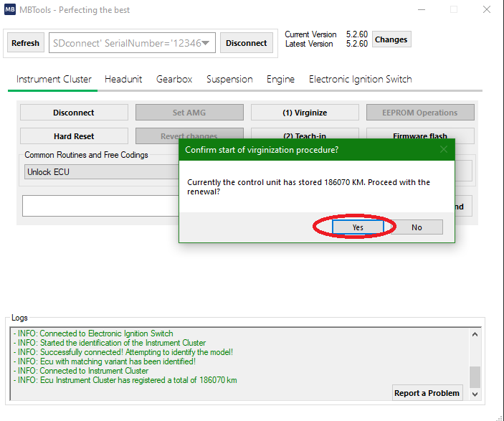The height and width of the screenshot is (421, 504).
Task: Select the Suspension tab
Action: [229, 80]
